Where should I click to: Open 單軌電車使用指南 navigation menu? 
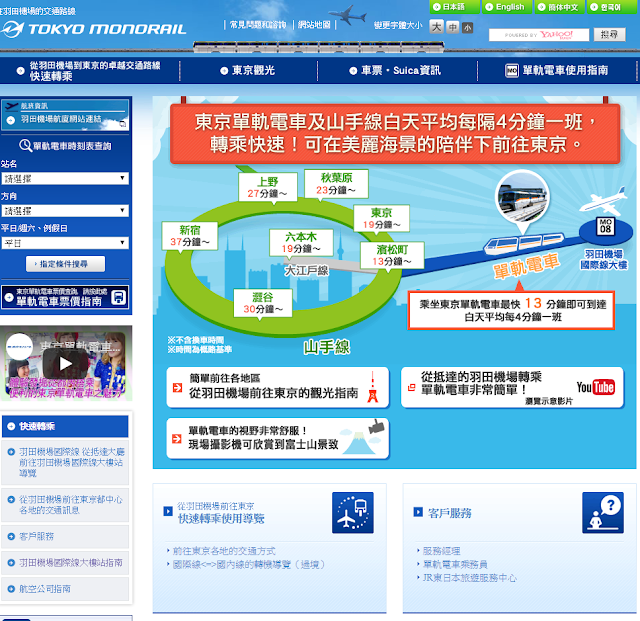pos(557,71)
